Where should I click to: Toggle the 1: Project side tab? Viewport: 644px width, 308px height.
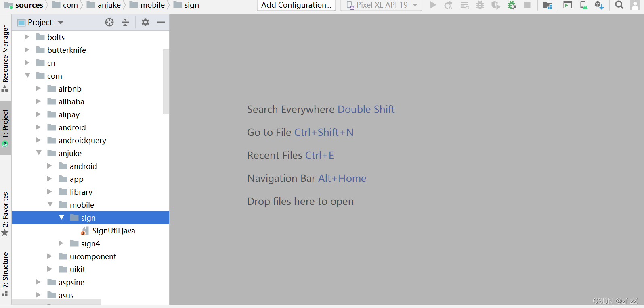5,128
